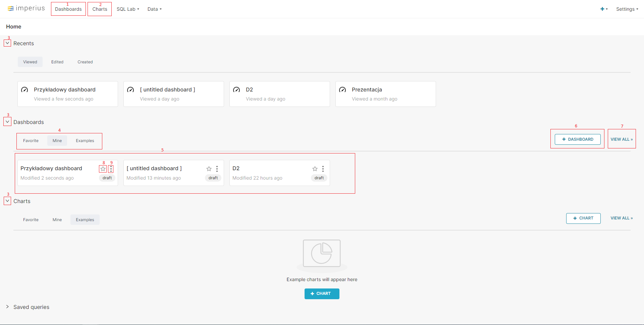Open recent [ untitled dashboard ] card
The height and width of the screenshot is (325, 644).
click(174, 94)
